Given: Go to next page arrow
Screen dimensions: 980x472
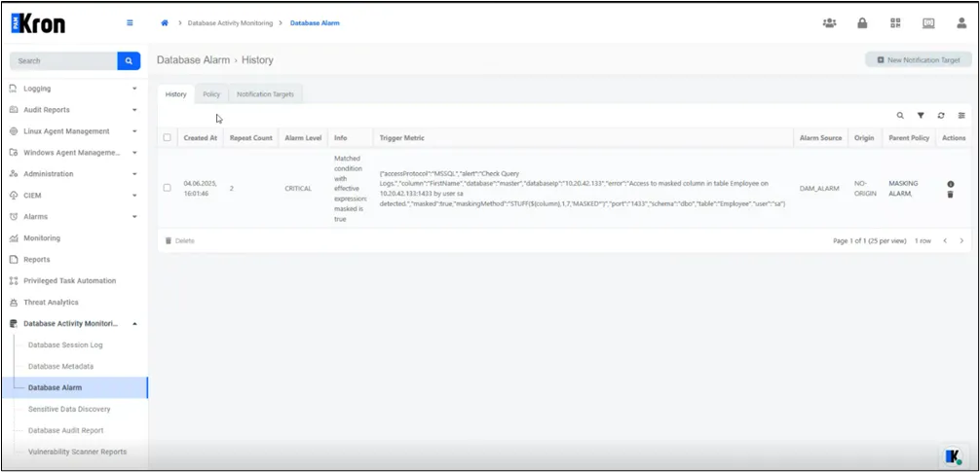Looking at the screenshot, I should click(x=961, y=241).
